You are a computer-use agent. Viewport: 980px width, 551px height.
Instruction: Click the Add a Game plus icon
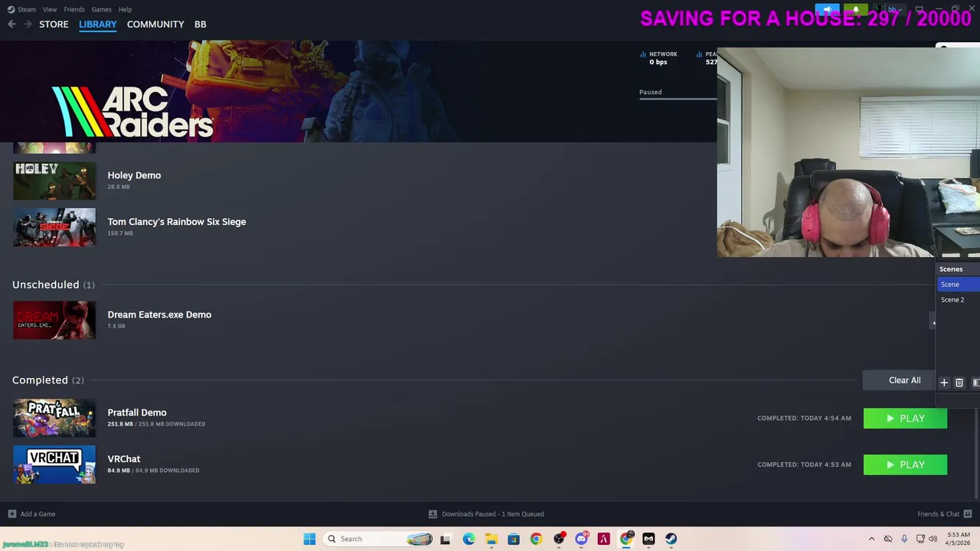tap(11, 514)
